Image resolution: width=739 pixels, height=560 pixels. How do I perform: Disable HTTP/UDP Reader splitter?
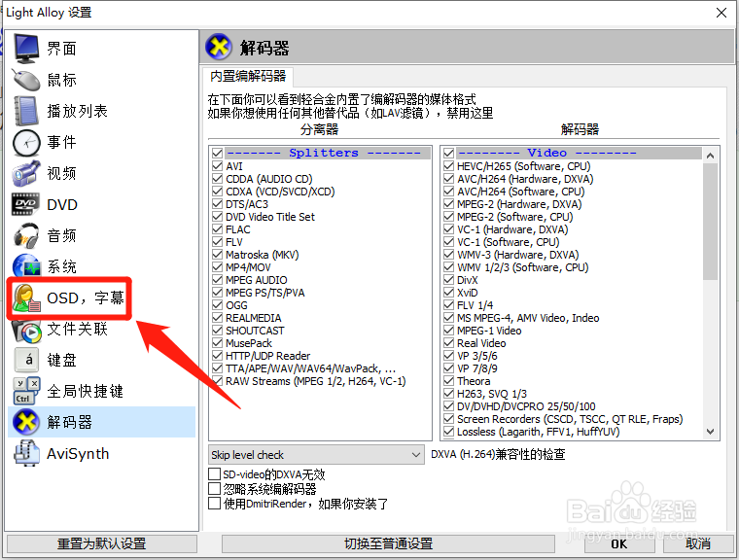[x=217, y=356]
